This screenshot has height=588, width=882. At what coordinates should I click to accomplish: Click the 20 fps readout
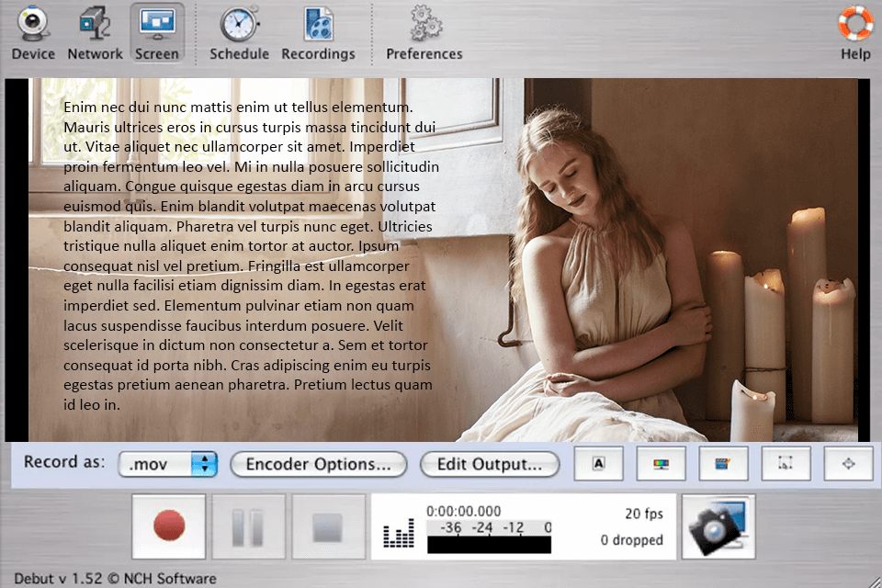pyautogui.click(x=644, y=514)
